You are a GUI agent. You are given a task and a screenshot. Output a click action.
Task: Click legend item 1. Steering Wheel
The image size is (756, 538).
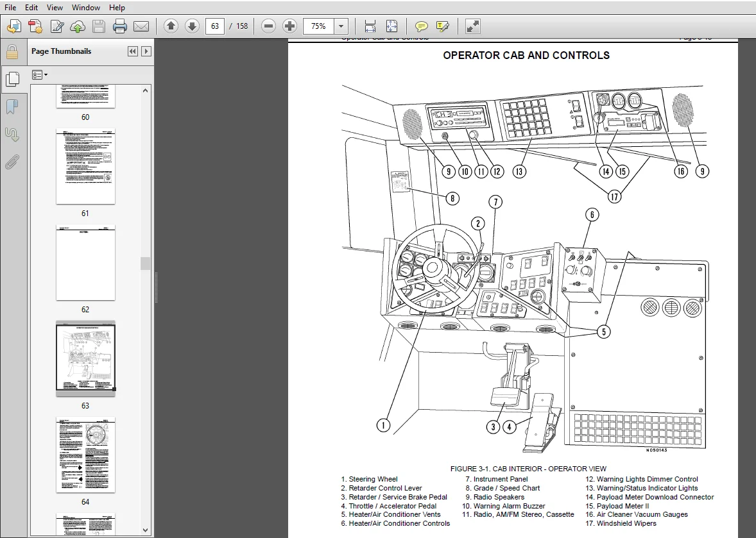(369, 479)
